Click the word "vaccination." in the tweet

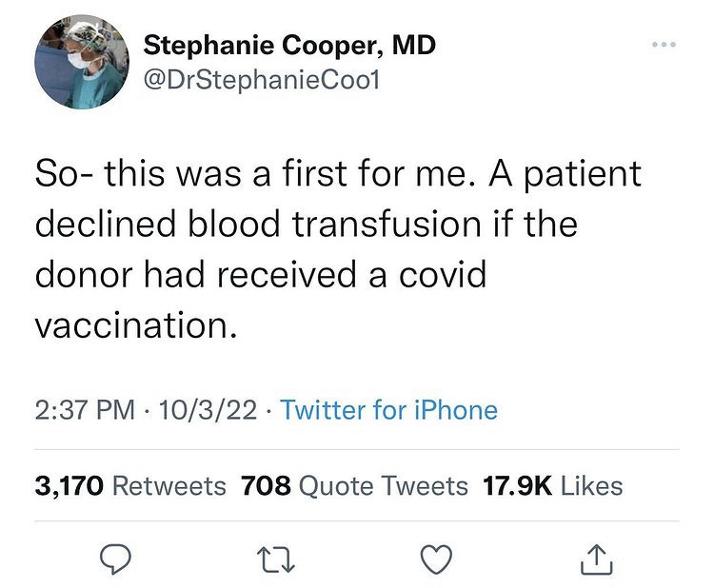[x=134, y=324]
